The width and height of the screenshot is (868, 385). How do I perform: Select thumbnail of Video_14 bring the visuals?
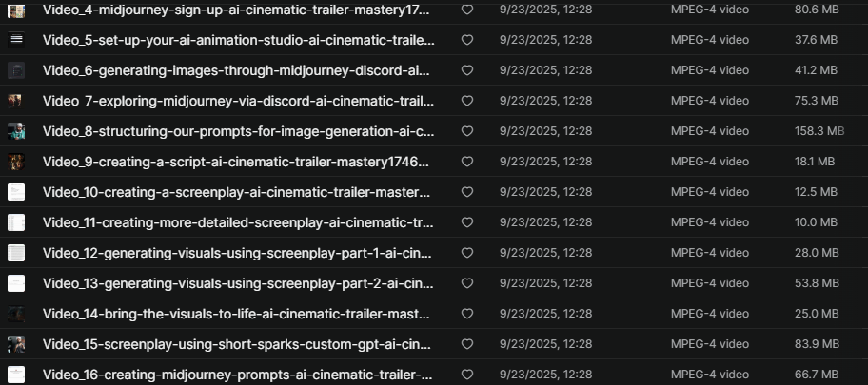(x=16, y=314)
